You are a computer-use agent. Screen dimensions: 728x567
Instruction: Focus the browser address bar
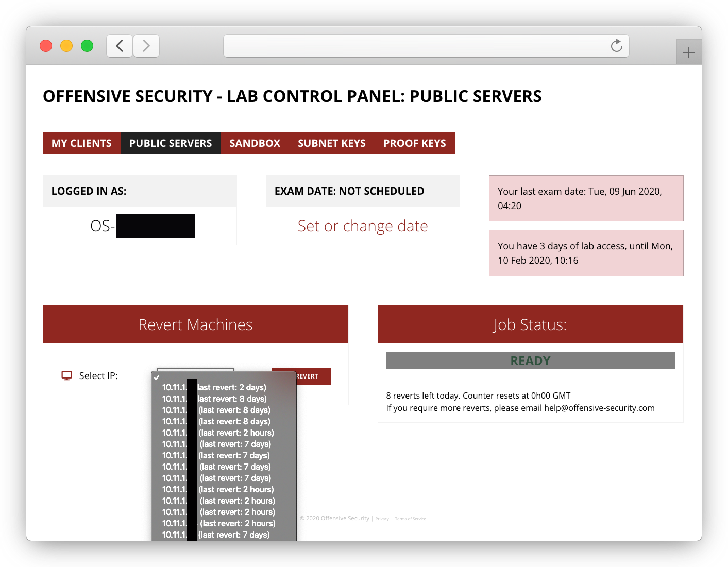(x=426, y=46)
